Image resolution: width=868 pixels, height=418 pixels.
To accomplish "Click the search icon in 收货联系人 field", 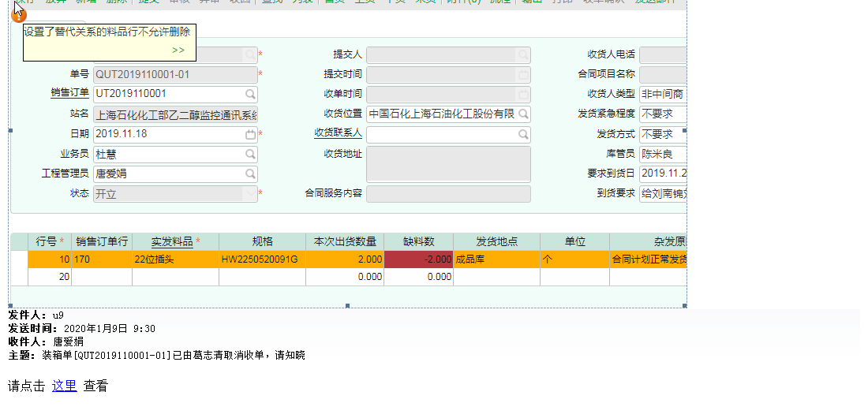I will tap(523, 134).
